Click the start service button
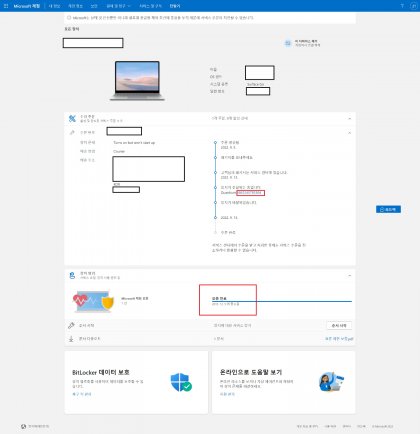 339,325
